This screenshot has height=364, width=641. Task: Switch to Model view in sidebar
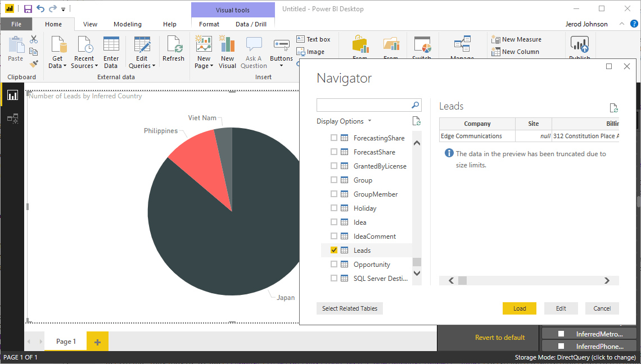pos(13,119)
